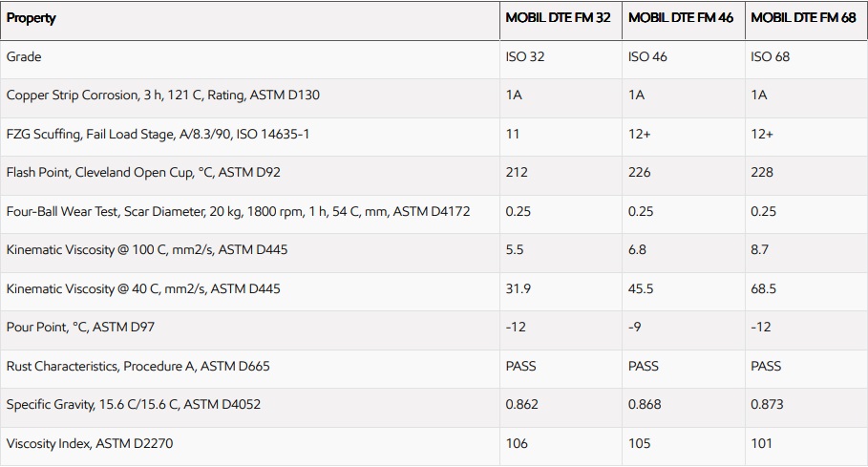Select the Viscosity Index value 106
Viewport: 868px width, 467px height.
point(517,443)
